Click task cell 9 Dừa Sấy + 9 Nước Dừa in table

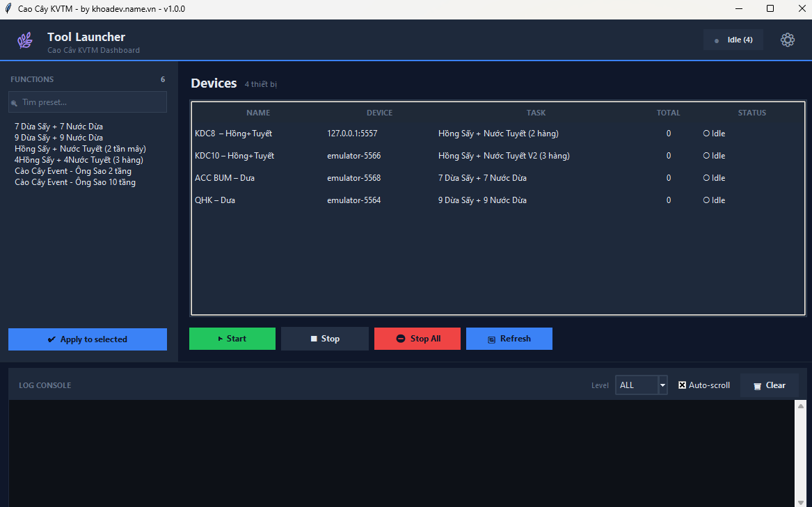point(482,200)
